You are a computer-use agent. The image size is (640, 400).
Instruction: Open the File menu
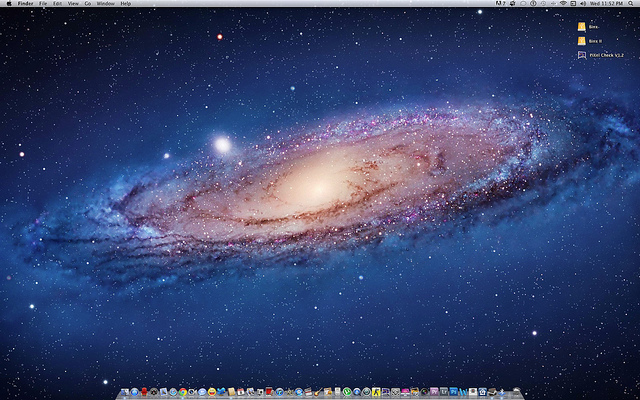click(43, 3)
